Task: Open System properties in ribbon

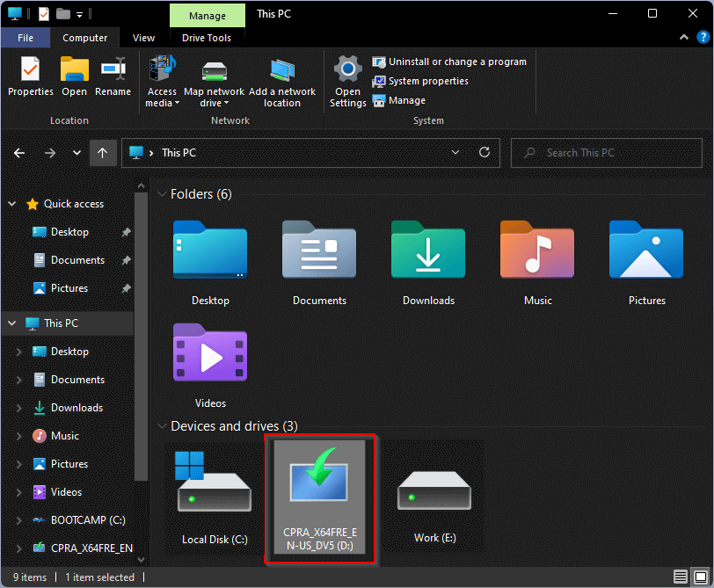Action: [421, 81]
